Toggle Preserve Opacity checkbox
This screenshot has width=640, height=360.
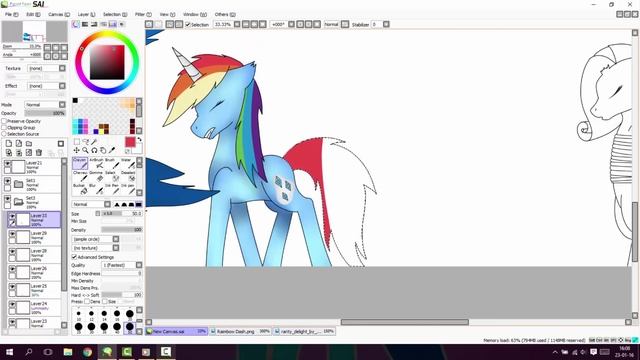click(x=4, y=121)
